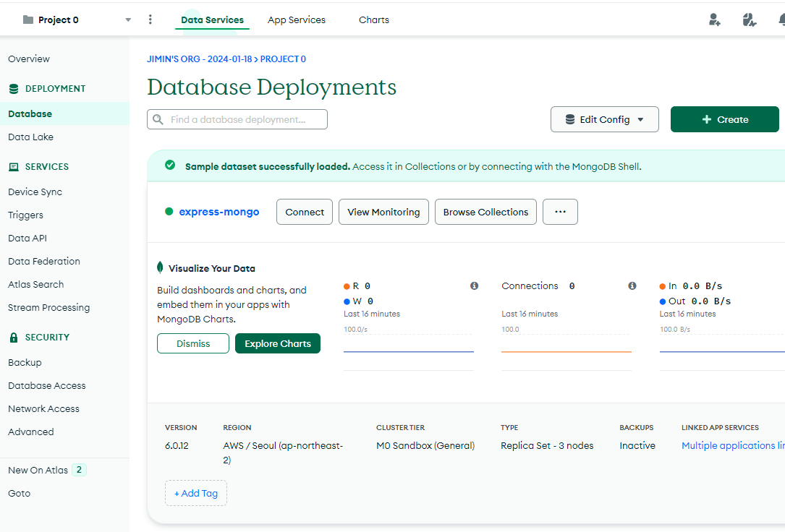Click the MongoDB leaf icon by Visualize Your Data
The image size is (785, 532).
(x=160, y=267)
